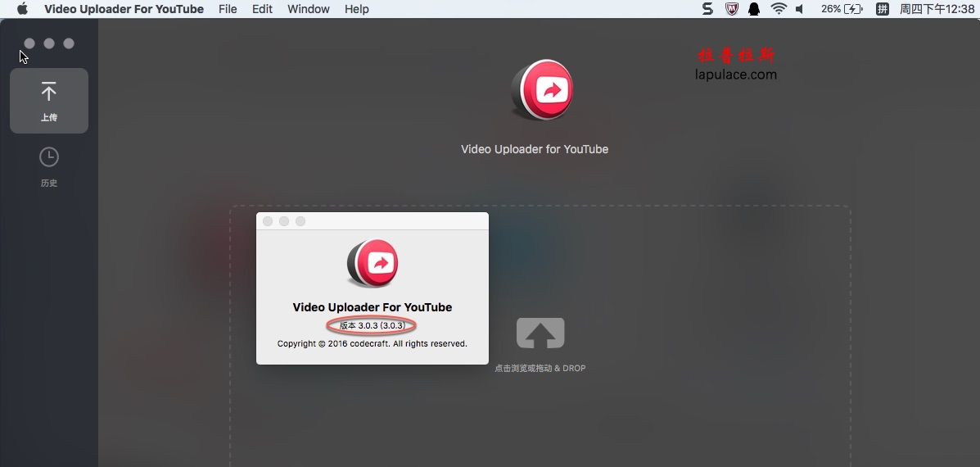Minimize the About dialog window
The width and height of the screenshot is (980, 467).
284,221
